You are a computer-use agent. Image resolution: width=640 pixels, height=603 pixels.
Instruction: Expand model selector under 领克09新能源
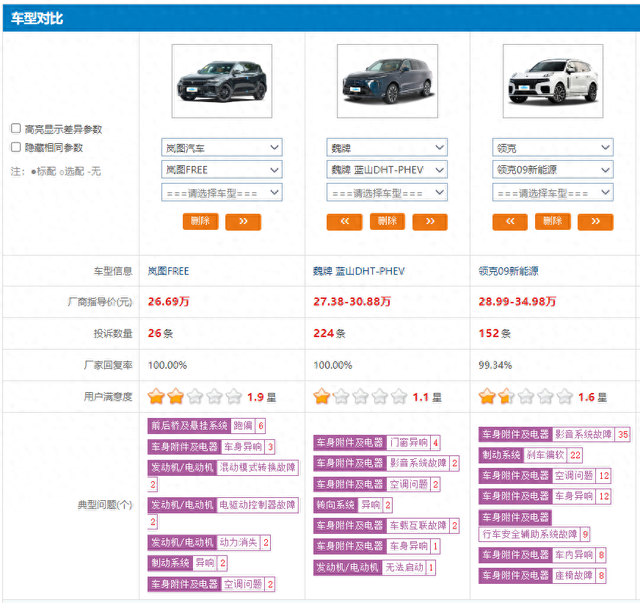click(553, 192)
